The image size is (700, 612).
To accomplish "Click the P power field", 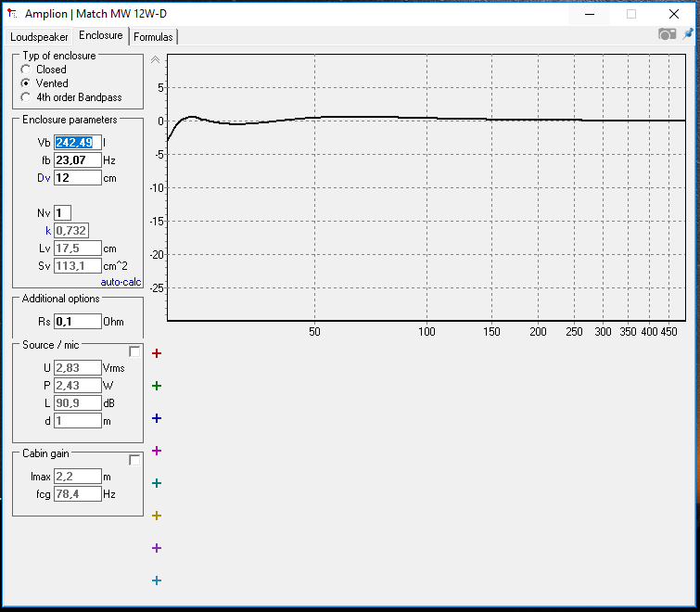I will pyautogui.click(x=78, y=385).
